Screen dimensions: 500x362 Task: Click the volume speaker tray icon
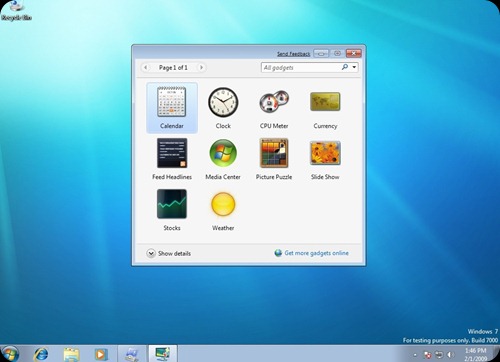pyautogui.click(x=450, y=354)
